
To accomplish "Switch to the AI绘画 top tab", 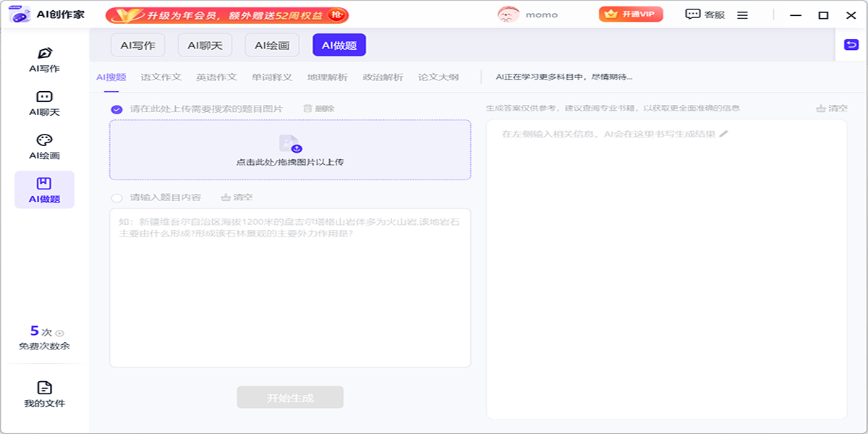I will pyautogui.click(x=272, y=45).
